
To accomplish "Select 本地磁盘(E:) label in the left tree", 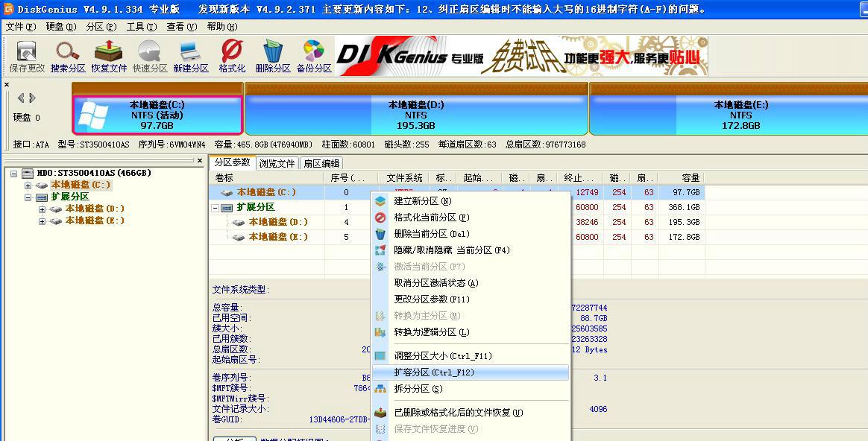I will [x=95, y=220].
